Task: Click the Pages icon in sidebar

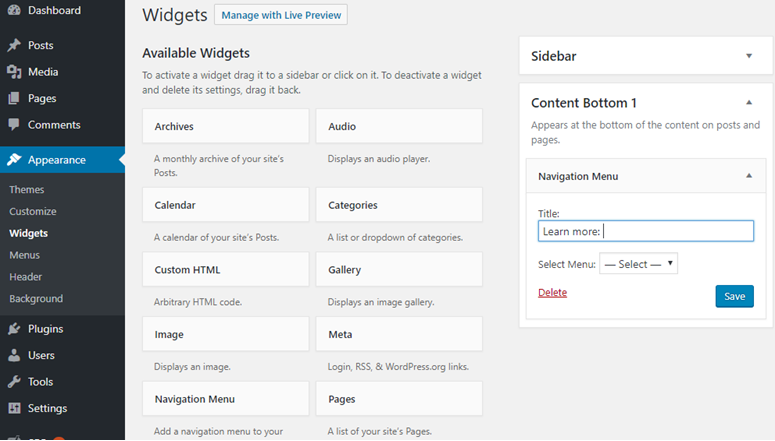Action: click(x=14, y=98)
